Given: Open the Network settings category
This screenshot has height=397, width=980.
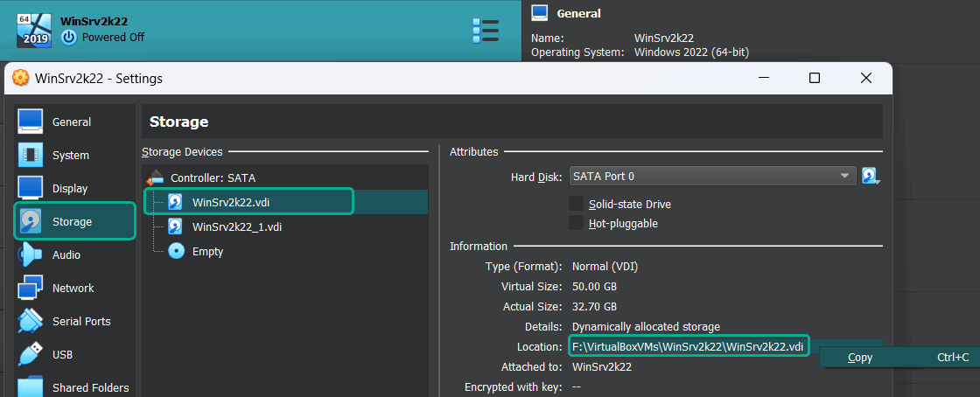Looking at the screenshot, I should click(x=73, y=288).
